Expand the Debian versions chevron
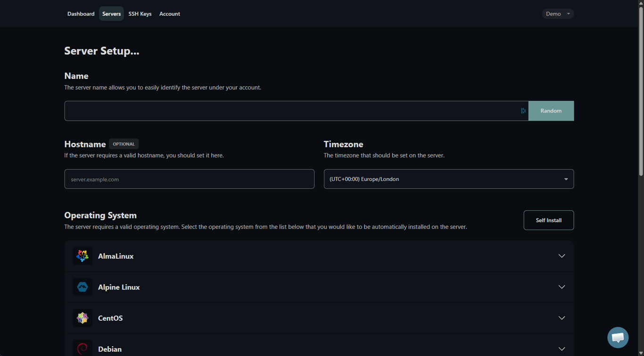This screenshot has height=356, width=644. [x=561, y=349]
